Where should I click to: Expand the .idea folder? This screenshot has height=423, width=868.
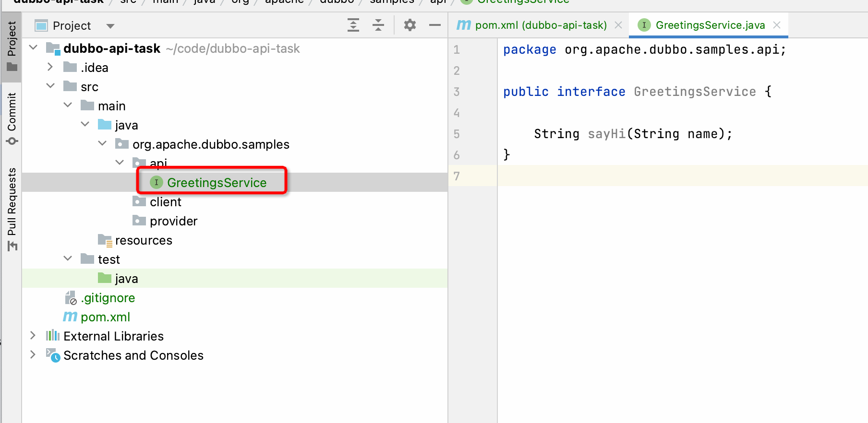(50, 67)
